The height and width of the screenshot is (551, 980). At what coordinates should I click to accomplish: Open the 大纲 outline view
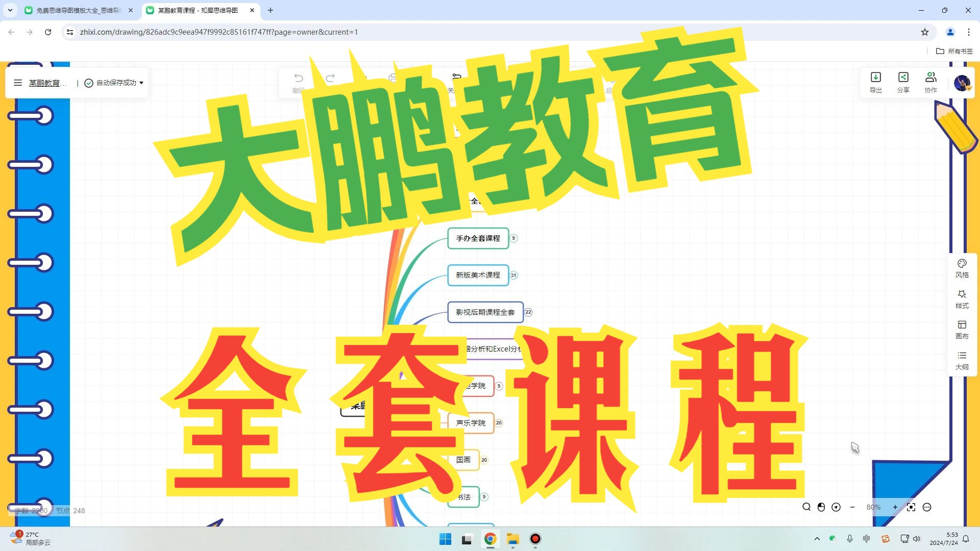(962, 360)
